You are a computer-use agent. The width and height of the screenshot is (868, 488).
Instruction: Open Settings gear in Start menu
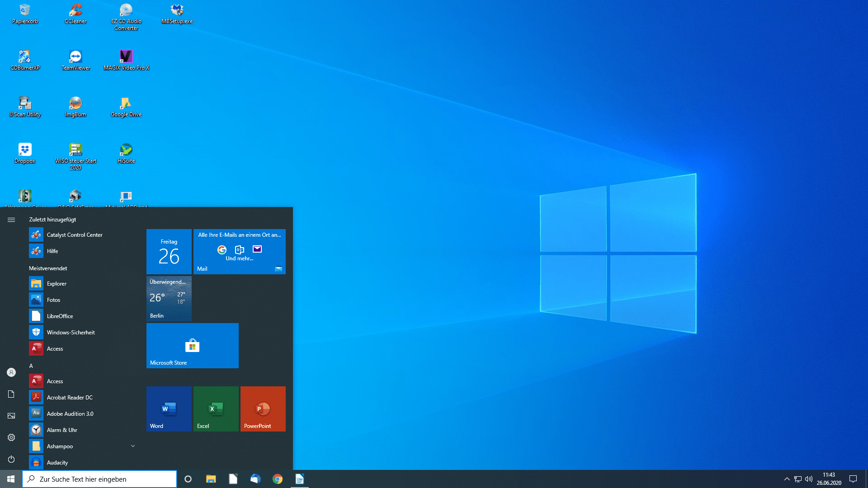[11, 437]
